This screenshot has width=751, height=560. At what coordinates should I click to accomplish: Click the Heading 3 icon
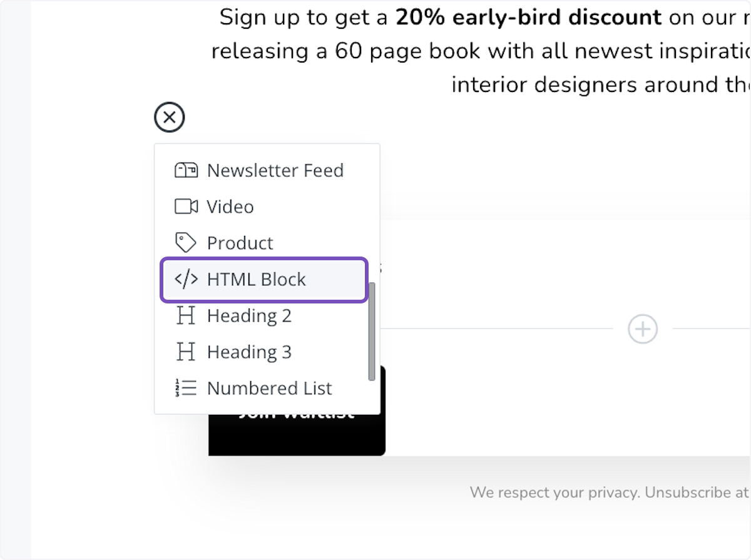pyautogui.click(x=184, y=352)
